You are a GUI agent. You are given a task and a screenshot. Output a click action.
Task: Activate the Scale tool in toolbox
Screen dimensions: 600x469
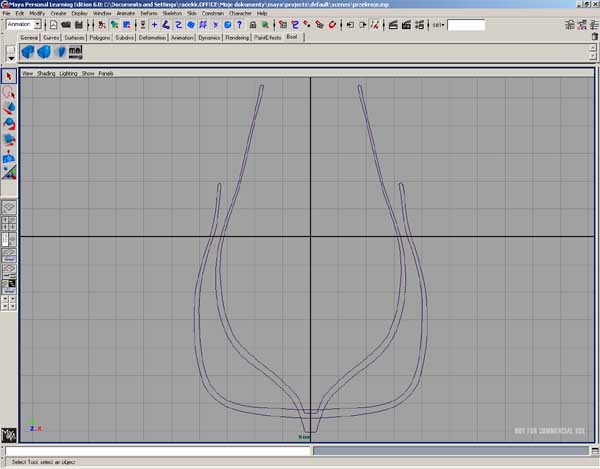pos(9,140)
